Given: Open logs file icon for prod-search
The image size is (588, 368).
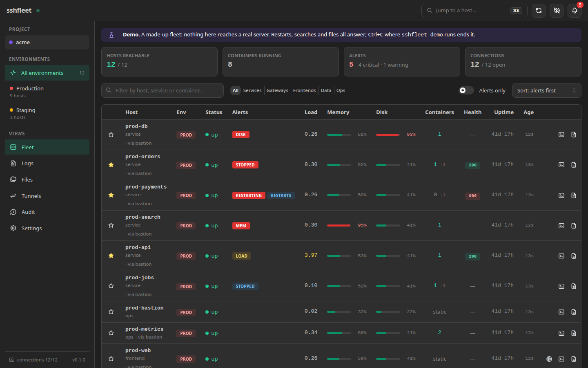Looking at the screenshot, I should pyautogui.click(x=574, y=226).
